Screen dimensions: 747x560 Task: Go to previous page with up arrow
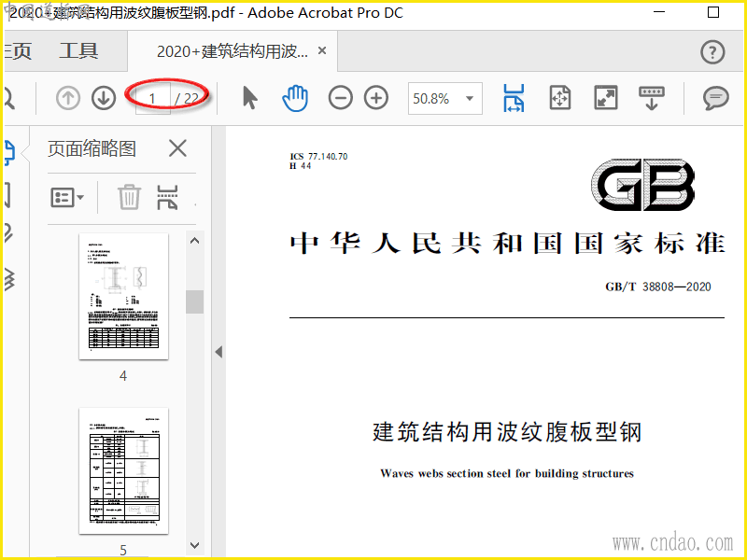click(67, 98)
